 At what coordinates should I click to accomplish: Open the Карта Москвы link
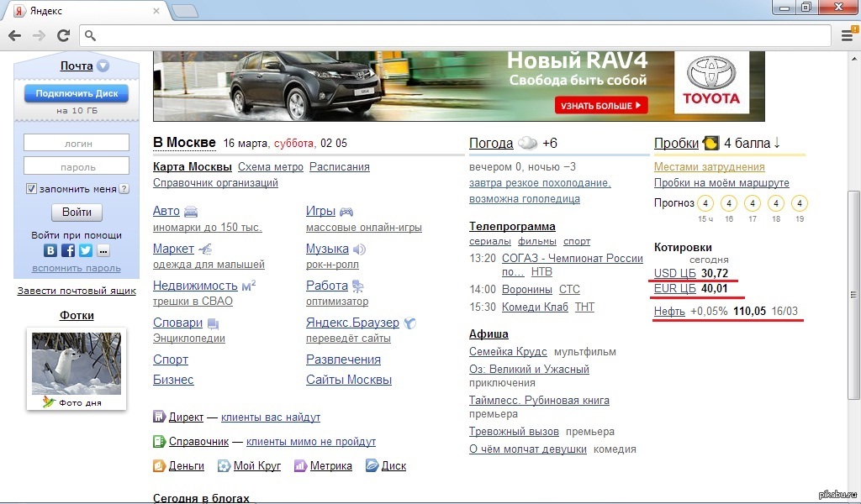[x=192, y=167]
